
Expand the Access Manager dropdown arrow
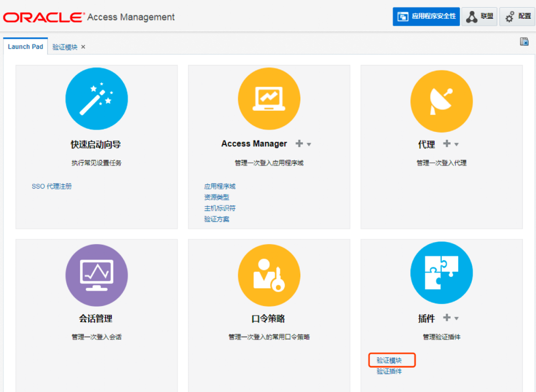pyautogui.click(x=309, y=144)
